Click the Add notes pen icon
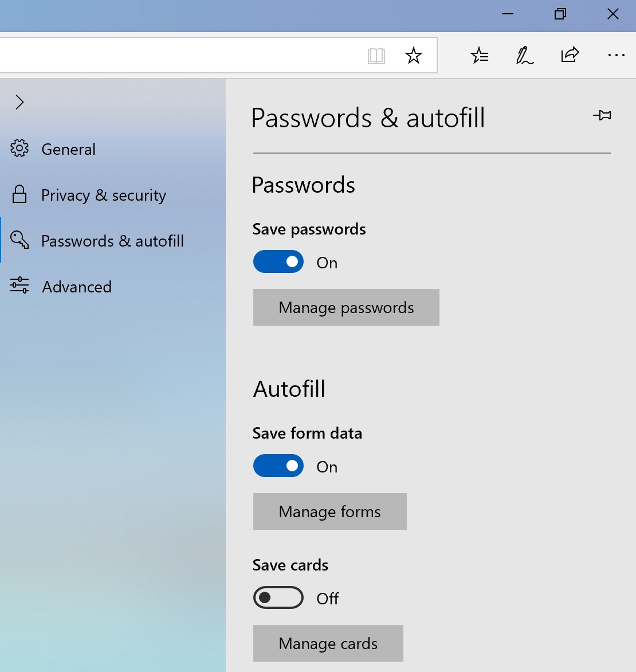Screen dimensions: 636x672 524,56
